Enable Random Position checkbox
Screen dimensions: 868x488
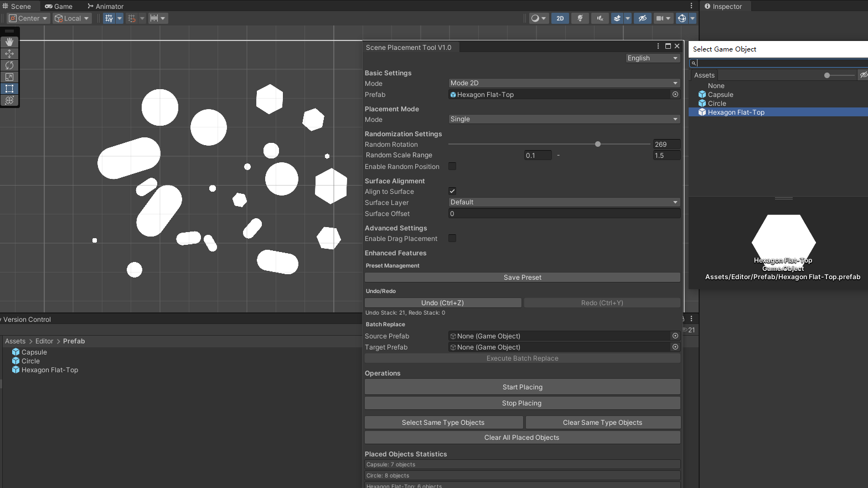click(x=452, y=166)
